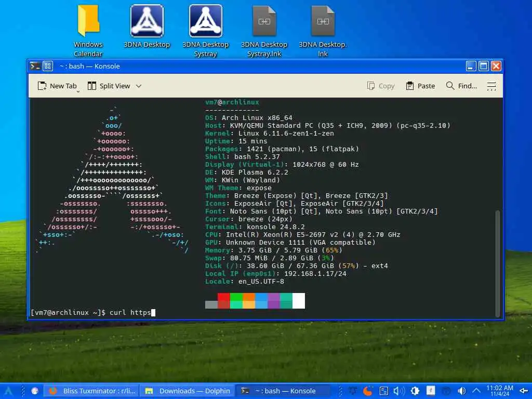Select the 3DNA Desktop Systray icon
The width and height of the screenshot is (532, 399).
point(206,31)
